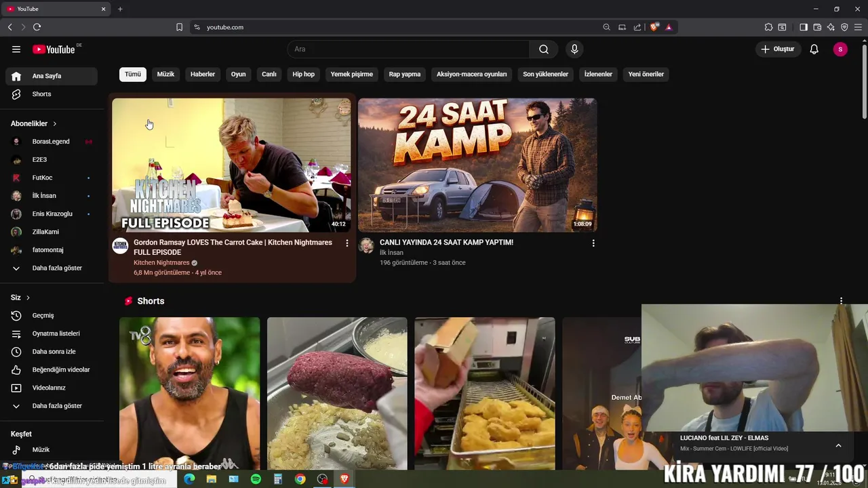Open İlk İnsan channel name under the video
The height and width of the screenshot is (488, 868).
(391, 253)
